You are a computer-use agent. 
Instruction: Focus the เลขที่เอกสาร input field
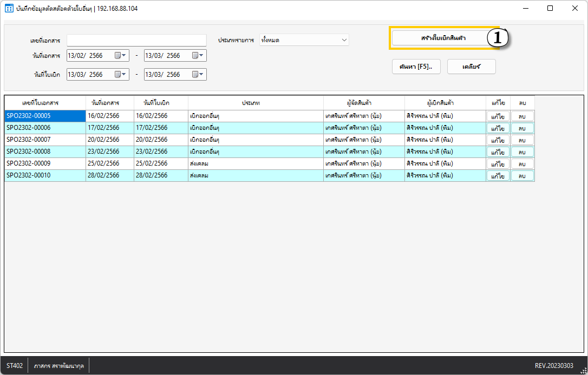[x=136, y=41]
